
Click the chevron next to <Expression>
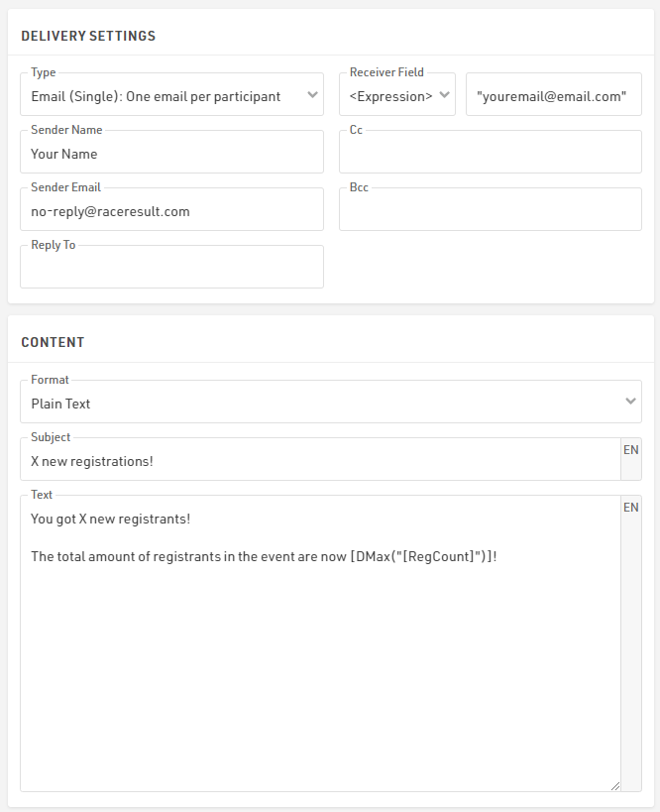444,95
